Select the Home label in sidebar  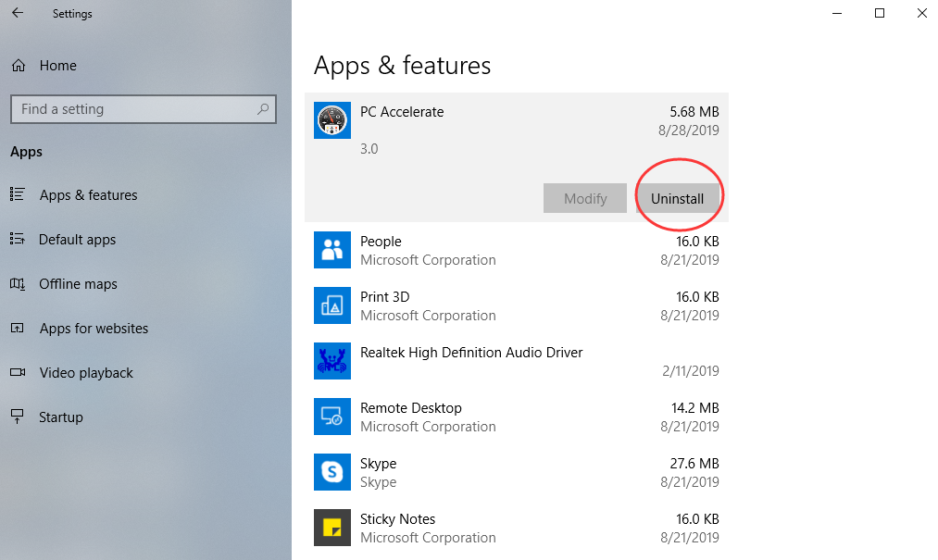58,65
